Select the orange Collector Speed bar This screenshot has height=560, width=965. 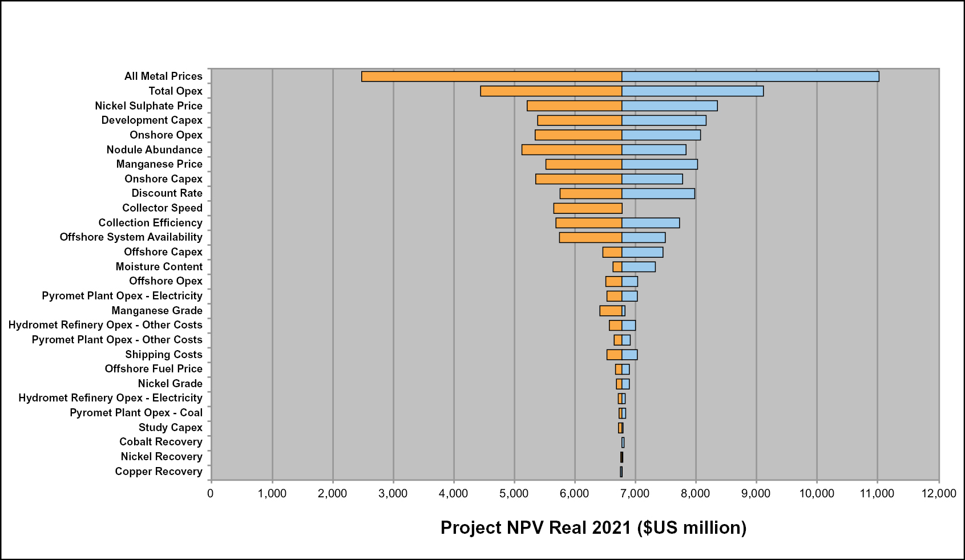[587, 208]
